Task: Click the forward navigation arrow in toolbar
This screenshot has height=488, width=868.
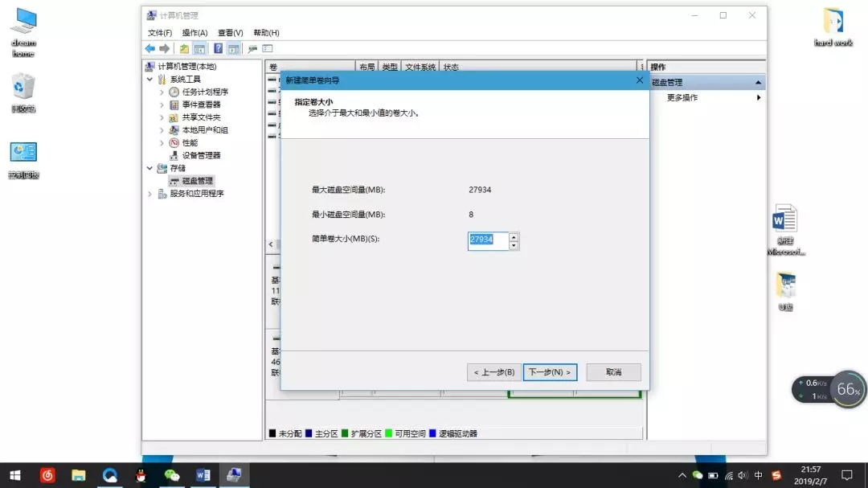Action: tap(163, 48)
